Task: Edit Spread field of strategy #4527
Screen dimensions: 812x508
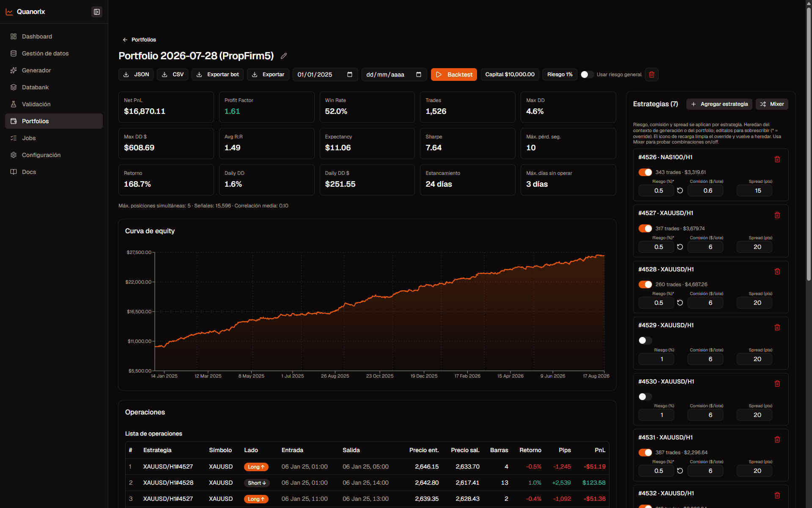Action: (754, 247)
